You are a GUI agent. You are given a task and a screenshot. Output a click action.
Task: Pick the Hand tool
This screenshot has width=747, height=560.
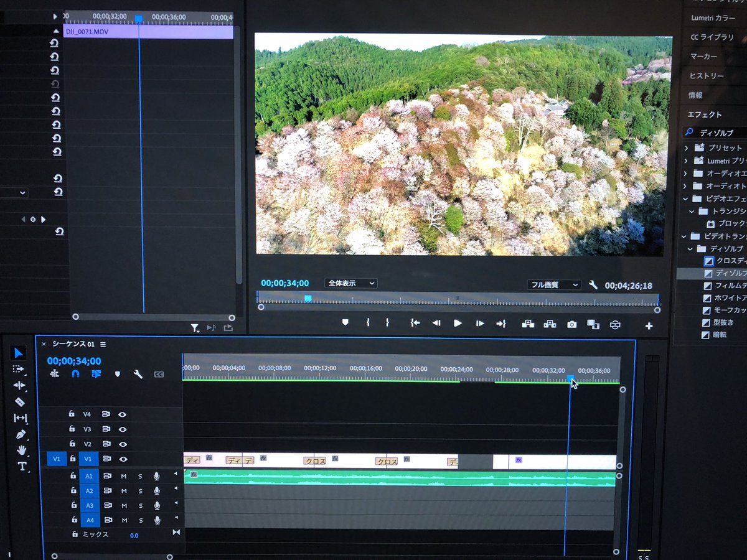coord(22,450)
